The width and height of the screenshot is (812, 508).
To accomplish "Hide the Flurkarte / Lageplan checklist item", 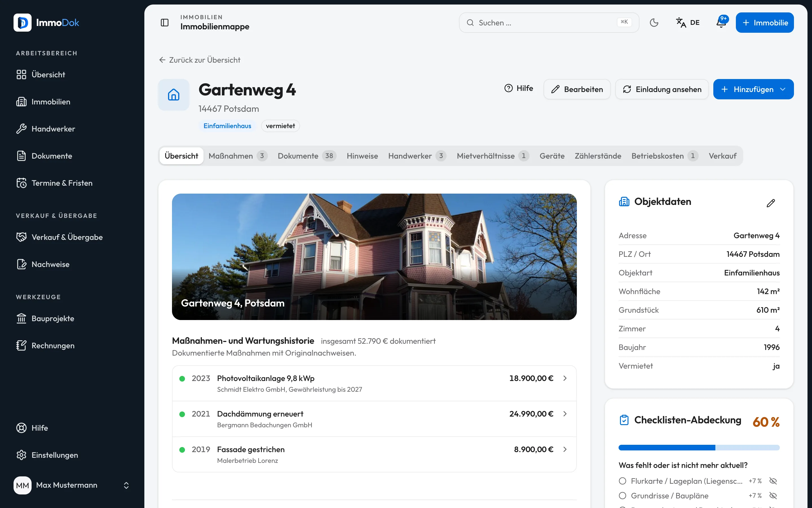I will tap(773, 481).
